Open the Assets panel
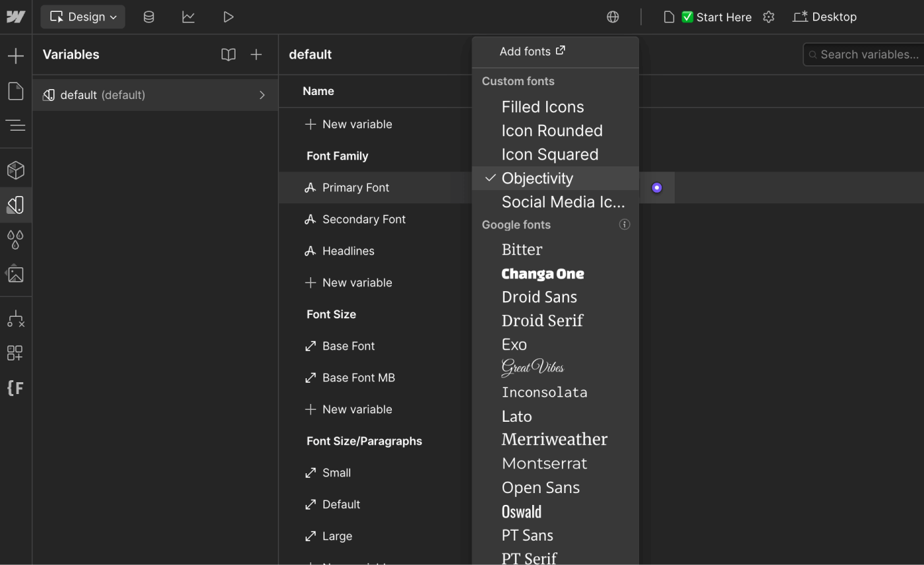 click(16, 274)
